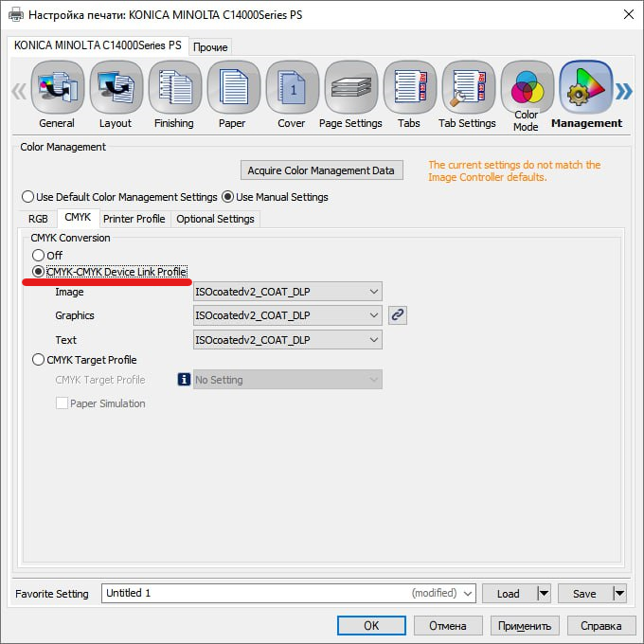Open the Image profile dropdown
644x644 pixels.
[x=288, y=291]
